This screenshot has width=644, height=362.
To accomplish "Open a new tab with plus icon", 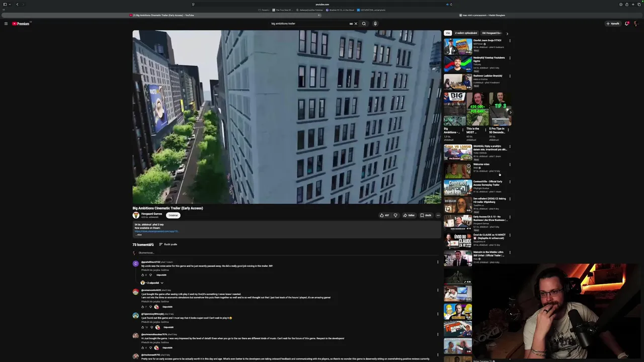I will click(x=633, y=5).
